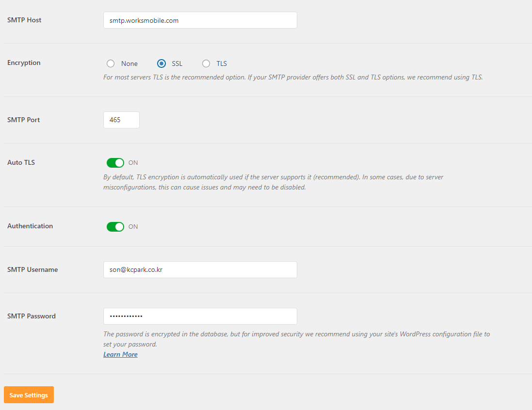532x410 pixels.
Task: Click the TLS recommendation help text
Action: point(293,78)
